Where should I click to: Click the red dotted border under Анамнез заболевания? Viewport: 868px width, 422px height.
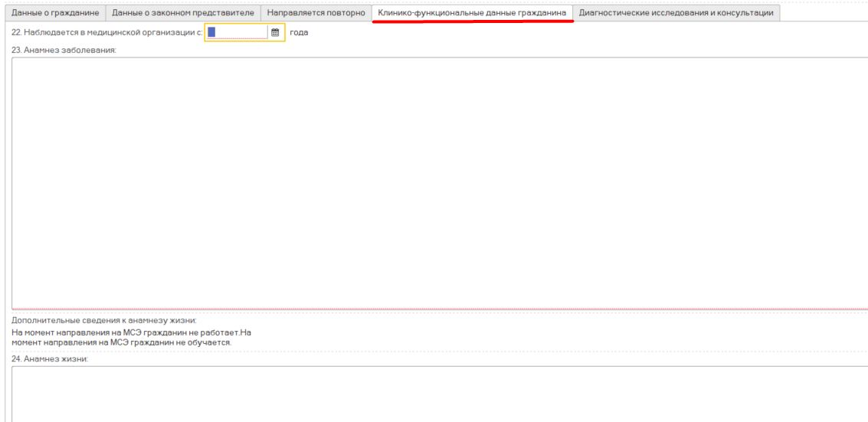pyautogui.click(x=437, y=309)
